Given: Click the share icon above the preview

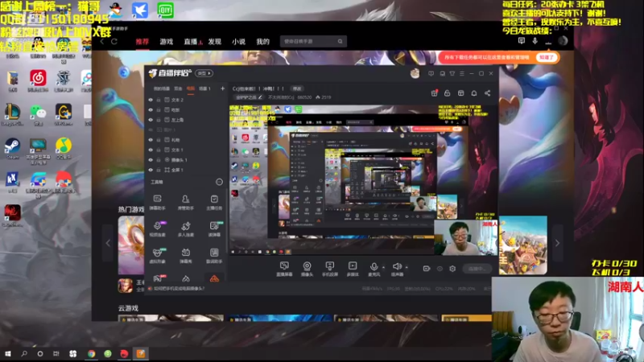Looking at the screenshot, I should tap(487, 93).
